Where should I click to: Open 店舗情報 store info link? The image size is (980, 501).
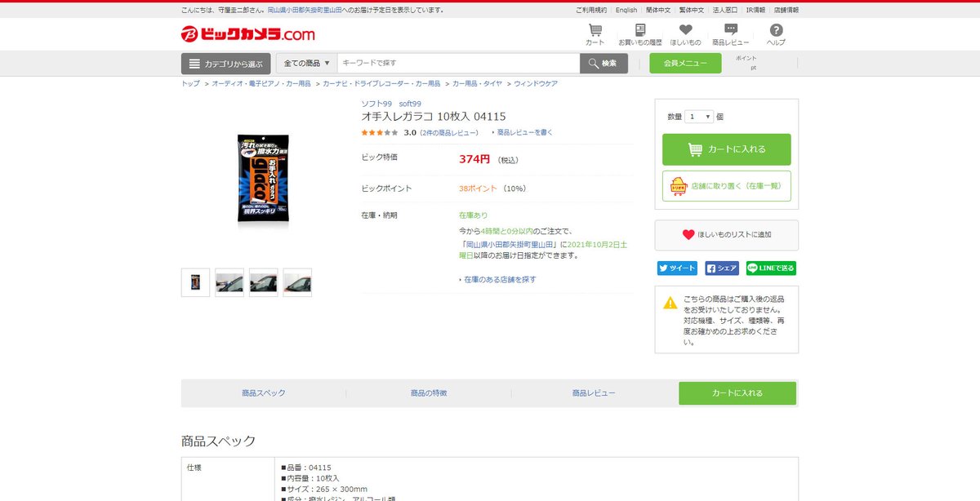pyautogui.click(x=786, y=11)
